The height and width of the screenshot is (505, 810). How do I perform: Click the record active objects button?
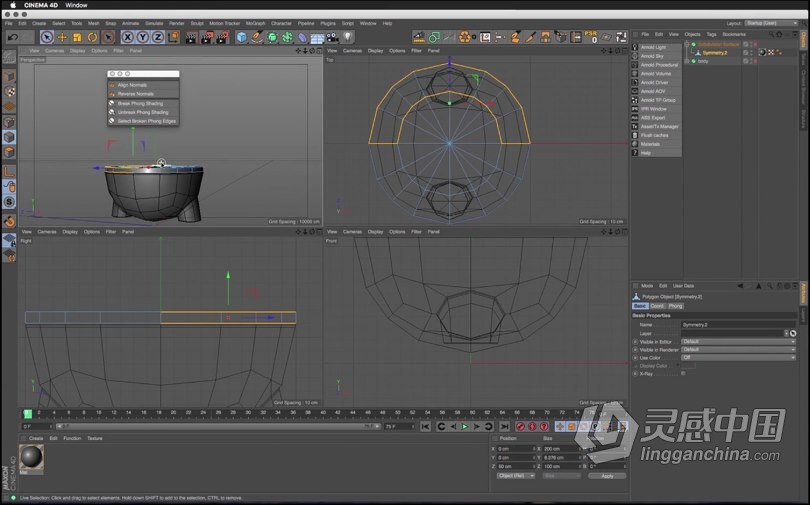pos(521,427)
